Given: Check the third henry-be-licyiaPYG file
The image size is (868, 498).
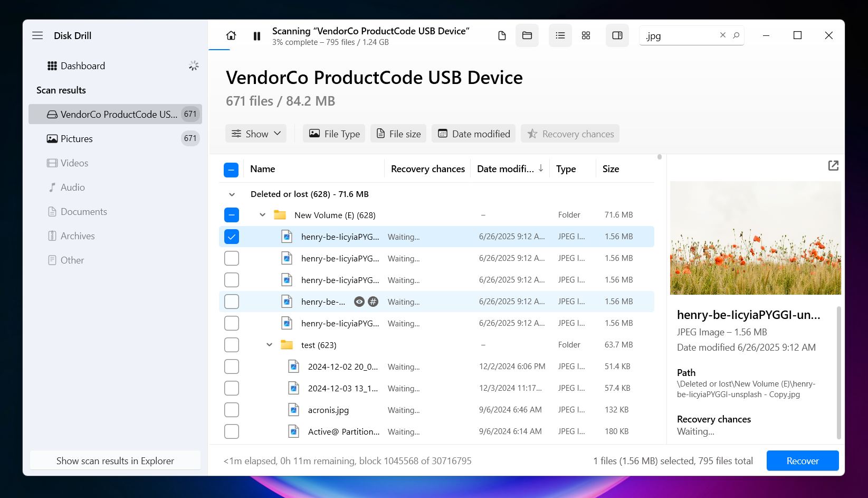Looking at the screenshot, I should click(x=232, y=280).
